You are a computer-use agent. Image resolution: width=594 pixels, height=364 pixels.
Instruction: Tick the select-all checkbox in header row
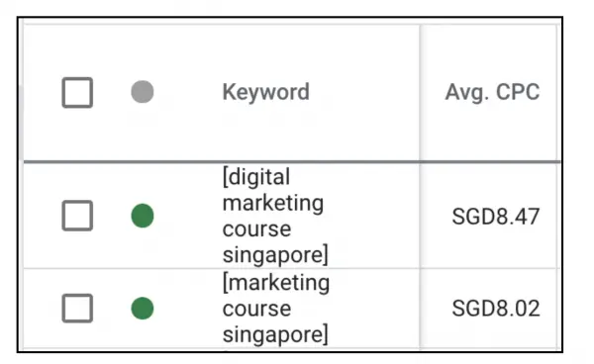[x=77, y=93]
